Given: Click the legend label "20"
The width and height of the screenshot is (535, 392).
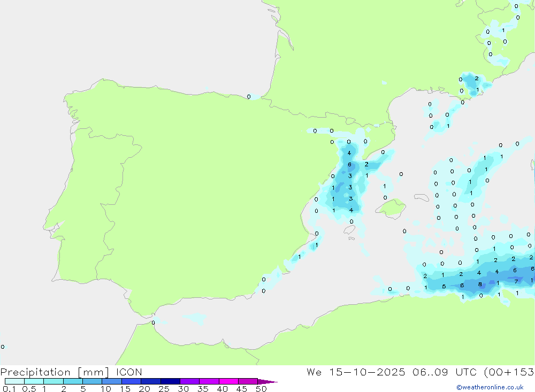Looking at the screenshot, I should pos(144,389).
